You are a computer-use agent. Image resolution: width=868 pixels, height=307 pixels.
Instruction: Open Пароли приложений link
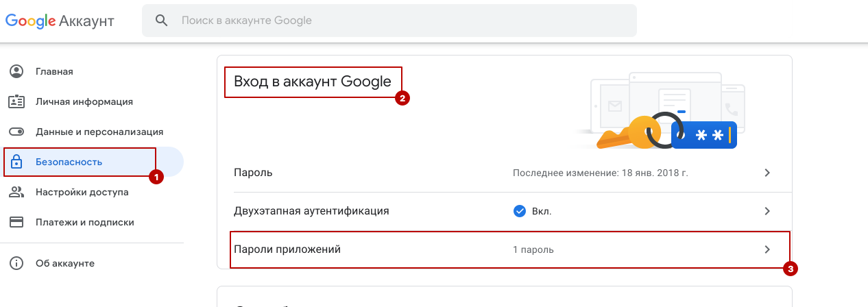509,249
